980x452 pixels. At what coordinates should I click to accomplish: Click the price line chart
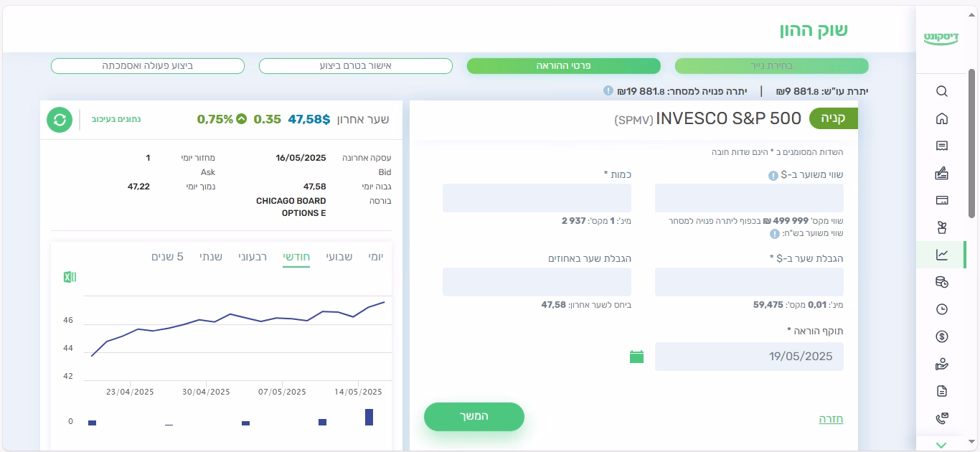237,329
